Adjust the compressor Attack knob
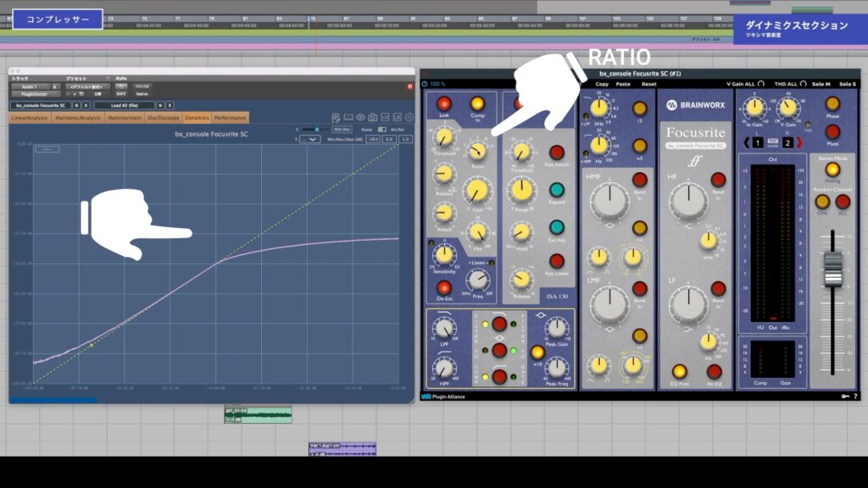The height and width of the screenshot is (488, 868). 443,213
